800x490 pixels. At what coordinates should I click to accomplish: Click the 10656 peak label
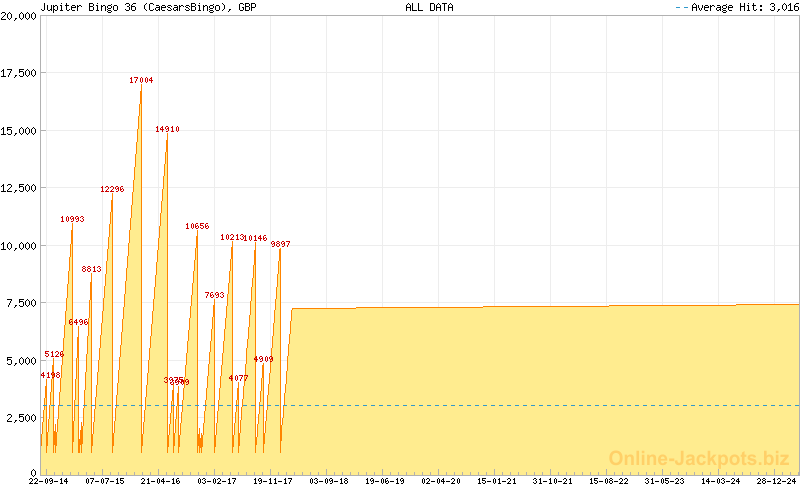tap(197, 226)
